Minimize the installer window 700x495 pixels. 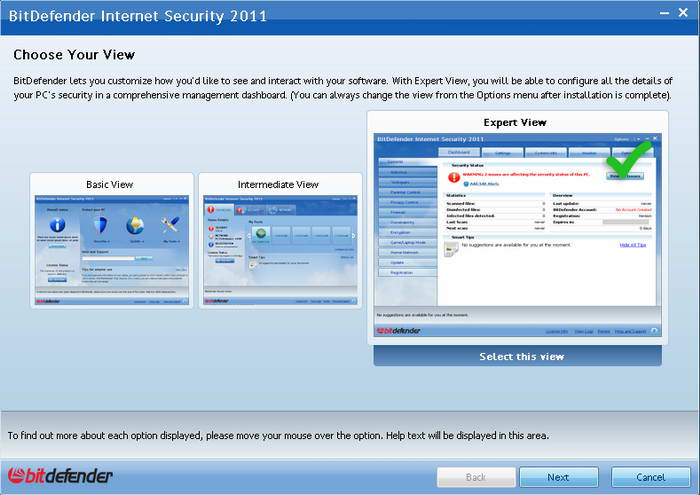[664, 13]
